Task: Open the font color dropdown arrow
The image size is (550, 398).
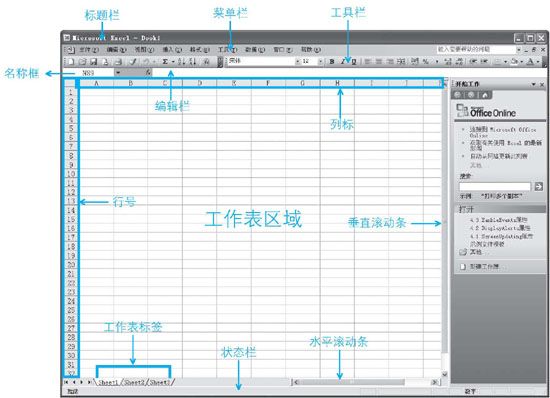Action: tap(538, 61)
